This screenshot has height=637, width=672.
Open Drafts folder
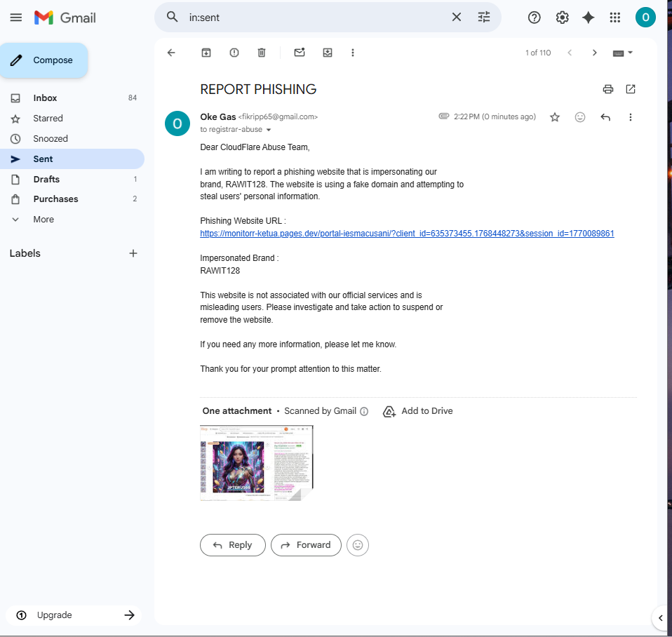point(72,179)
